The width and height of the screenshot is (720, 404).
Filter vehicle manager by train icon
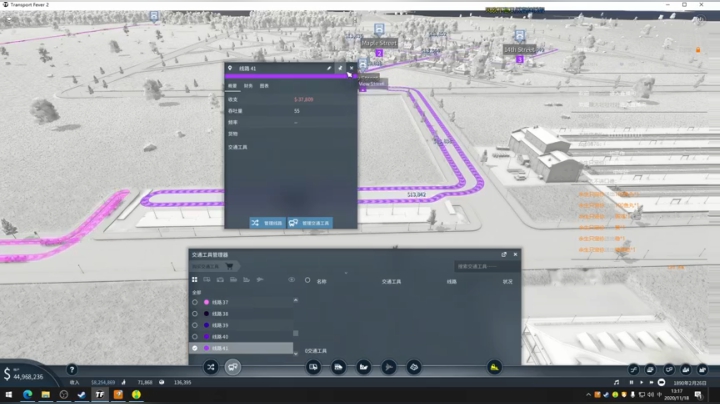click(233, 280)
